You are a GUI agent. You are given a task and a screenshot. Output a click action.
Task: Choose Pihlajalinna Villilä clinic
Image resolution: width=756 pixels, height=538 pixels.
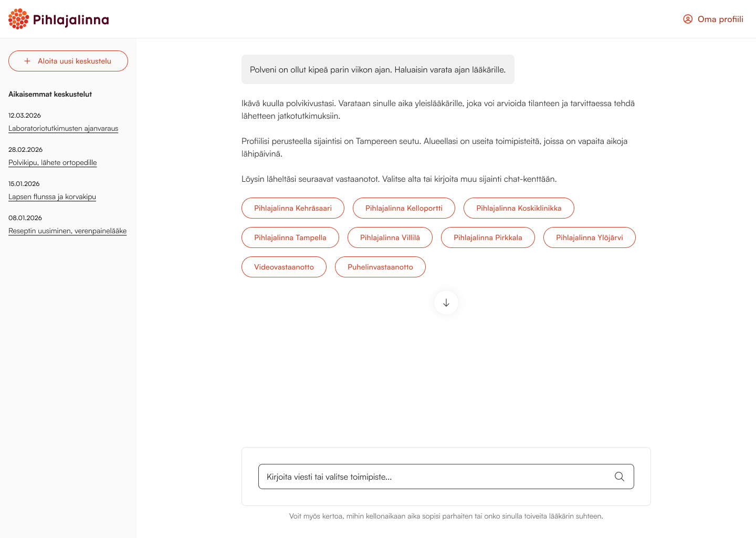coord(390,237)
